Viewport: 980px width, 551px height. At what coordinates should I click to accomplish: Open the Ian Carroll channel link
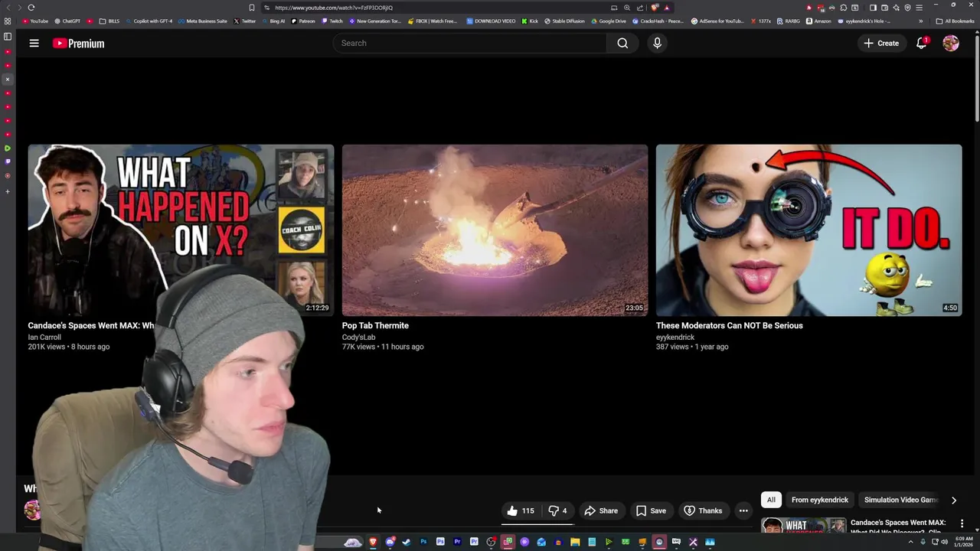(x=44, y=337)
